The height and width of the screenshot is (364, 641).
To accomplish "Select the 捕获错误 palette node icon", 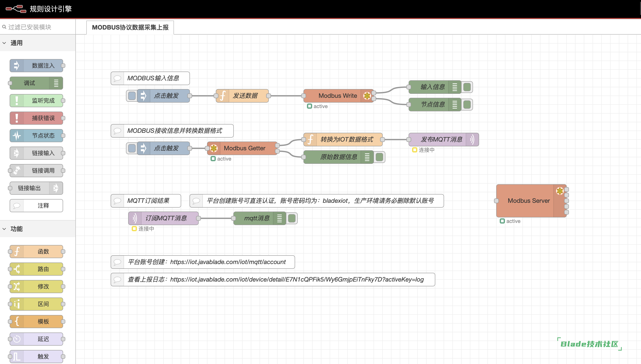I will [17, 118].
